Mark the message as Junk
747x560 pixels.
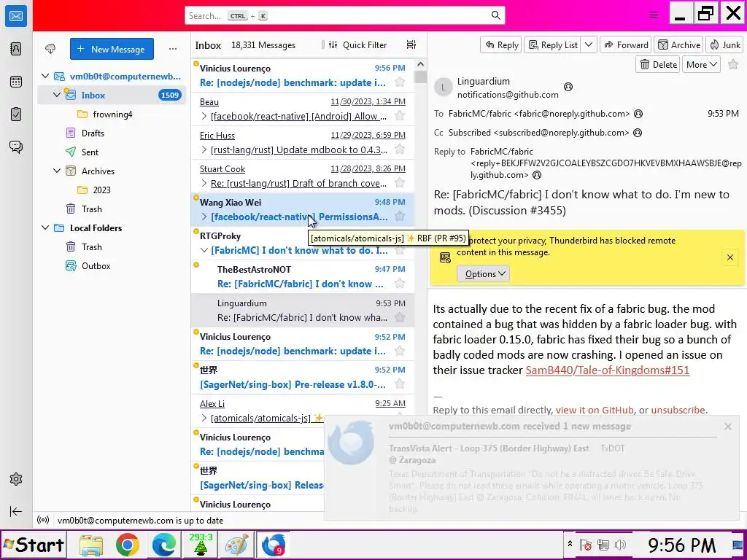pyautogui.click(x=725, y=44)
